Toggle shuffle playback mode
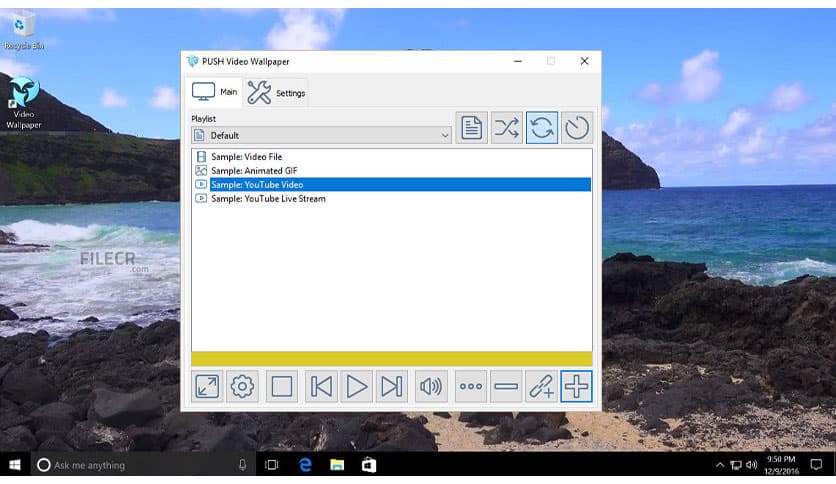The image size is (836, 484). [507, 127]
